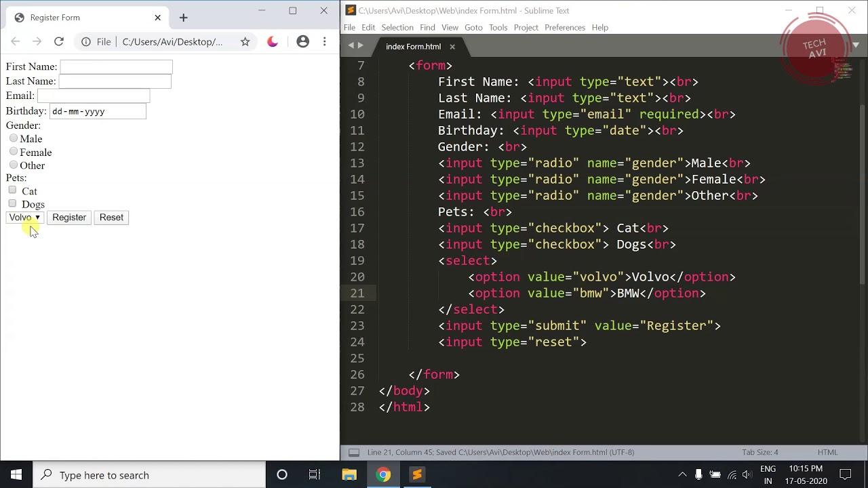The image size is (868, 488).
Task: Open the taskbar clock showing 10:15 PM
Action: pyautogui.click(x=806, y=475)
